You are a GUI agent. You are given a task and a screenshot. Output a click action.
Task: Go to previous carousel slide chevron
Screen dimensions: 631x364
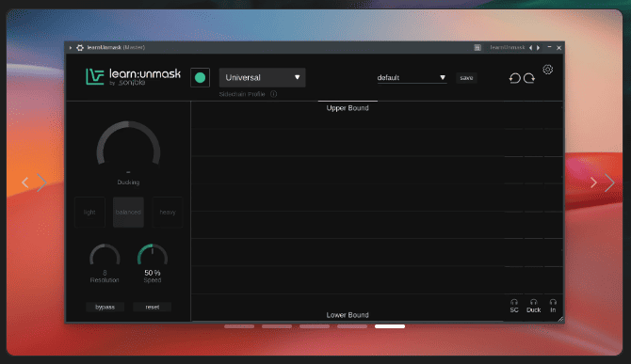click(x=25, y=182)
